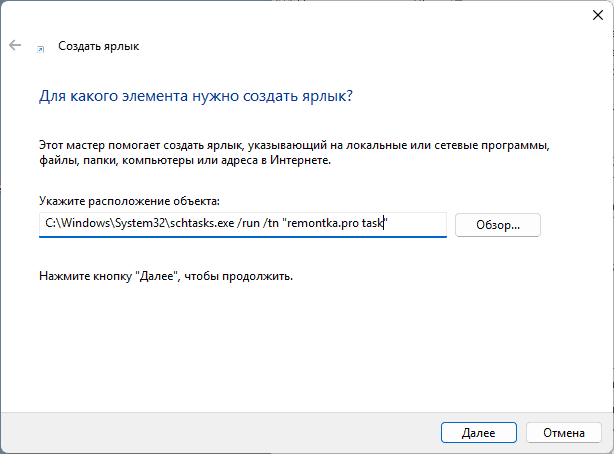Click the '/run' argument in the path field
Image resolution: width=614 pixels, height=454 pixels.
tap(248, 224)
